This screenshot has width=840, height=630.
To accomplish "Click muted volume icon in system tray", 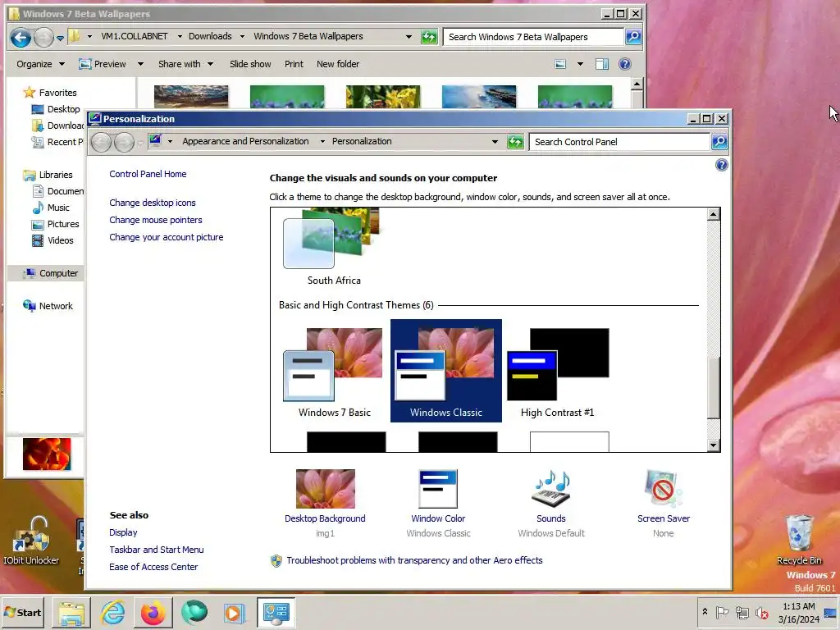I will click(761, 612).
